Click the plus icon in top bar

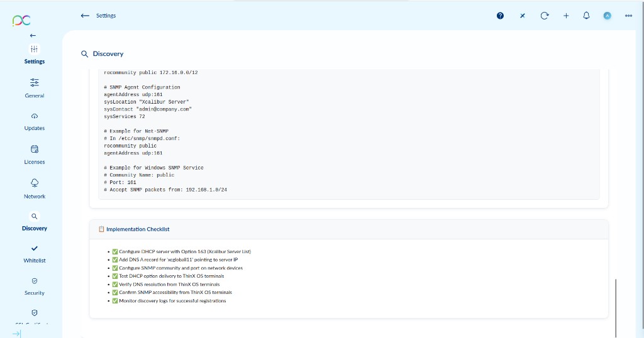click(566, 16)
